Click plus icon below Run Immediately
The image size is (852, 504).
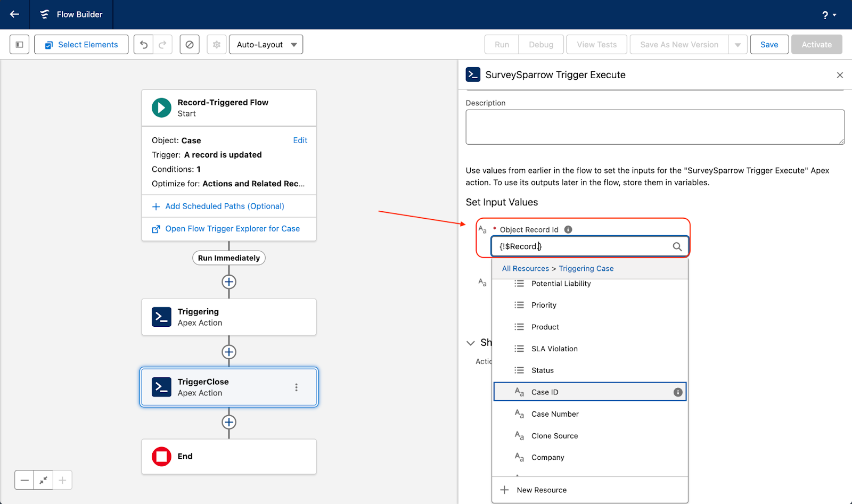[229, 282]
